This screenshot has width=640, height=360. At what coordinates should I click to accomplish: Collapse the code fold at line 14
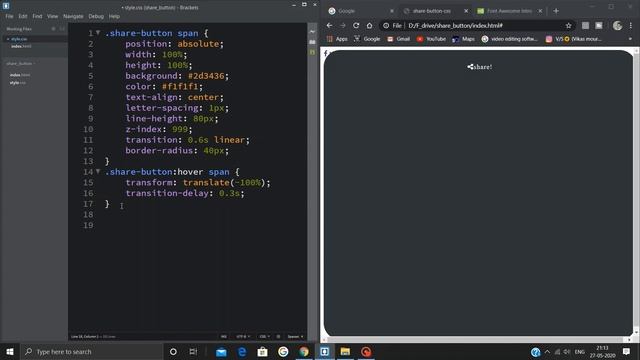pyautogui.click(x=98, y=171)
